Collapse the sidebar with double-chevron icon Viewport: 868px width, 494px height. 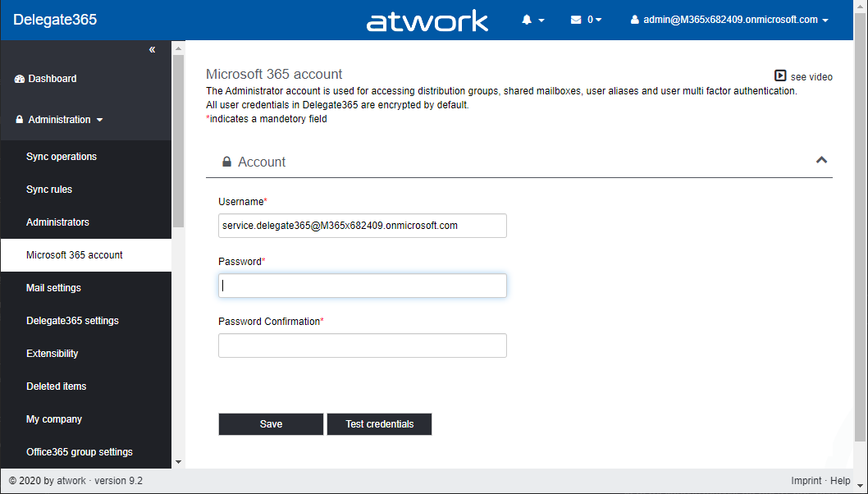point(152,50)
